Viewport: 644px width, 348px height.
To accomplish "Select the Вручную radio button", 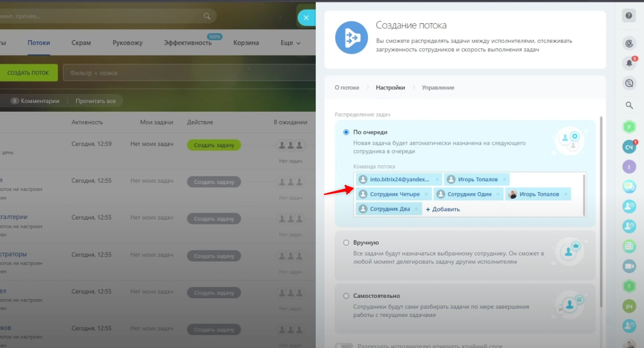I will click(346, 243).
